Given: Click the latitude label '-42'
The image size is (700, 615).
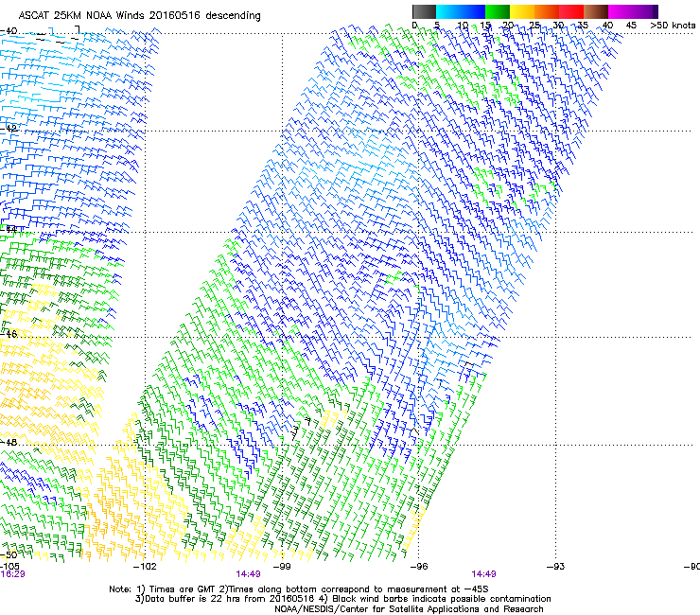Looking at the screenshot, I should [9, 129].
